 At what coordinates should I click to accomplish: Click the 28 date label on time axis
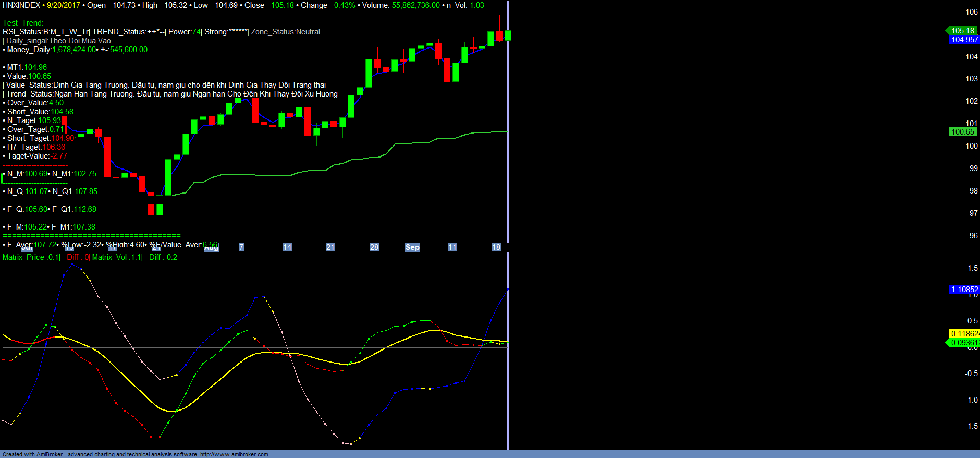374,247
